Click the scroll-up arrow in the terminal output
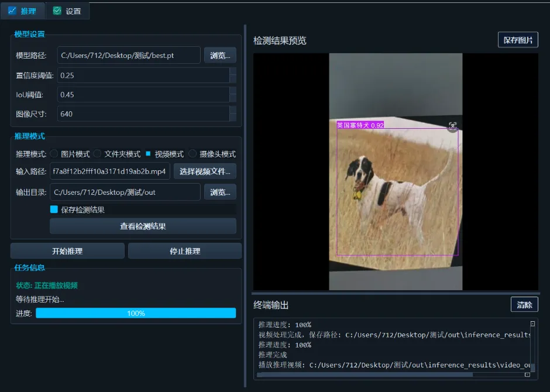The height and width of the screenshot is (392, 550). [x=532, y=324]
